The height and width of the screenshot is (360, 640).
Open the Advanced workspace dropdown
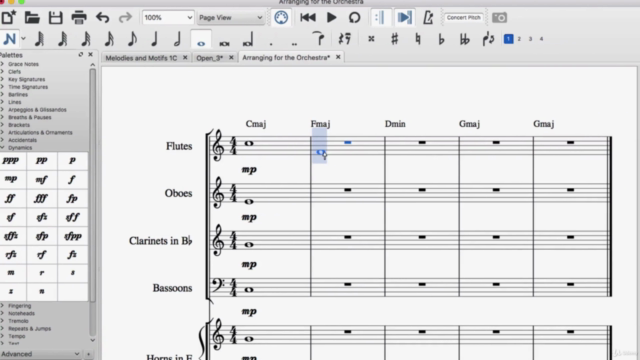point(40,354)
